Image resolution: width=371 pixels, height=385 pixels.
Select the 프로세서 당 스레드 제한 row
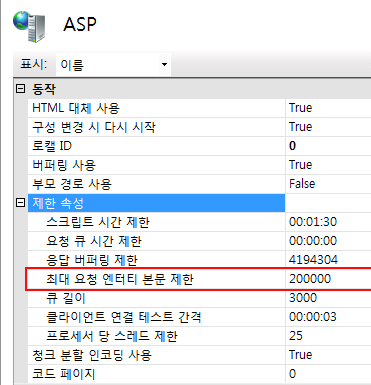click(x=199, y=336)
